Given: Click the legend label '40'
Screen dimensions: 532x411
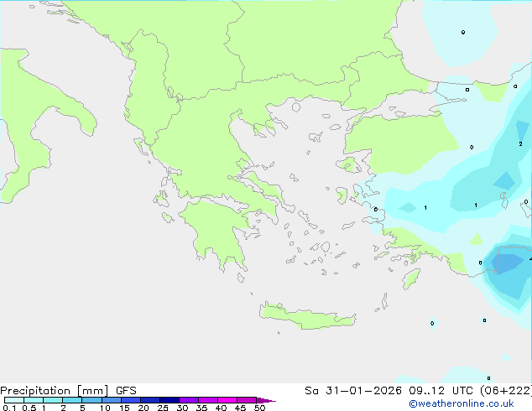Looking at the screenshot, I should pyautogui.click(x=222, y=408).
